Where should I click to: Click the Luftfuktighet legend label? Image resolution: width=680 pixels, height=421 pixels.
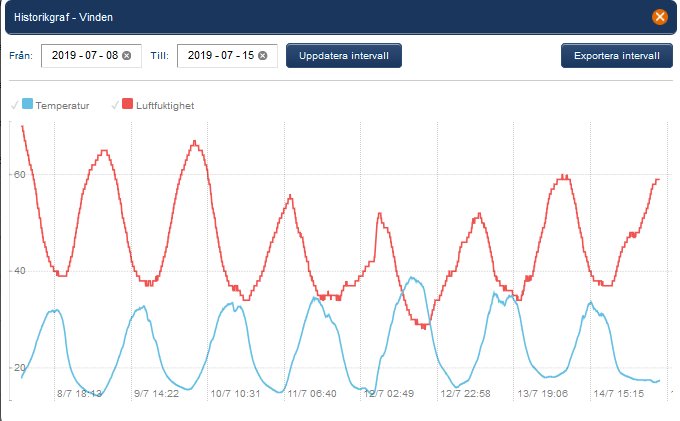[165, 105]
